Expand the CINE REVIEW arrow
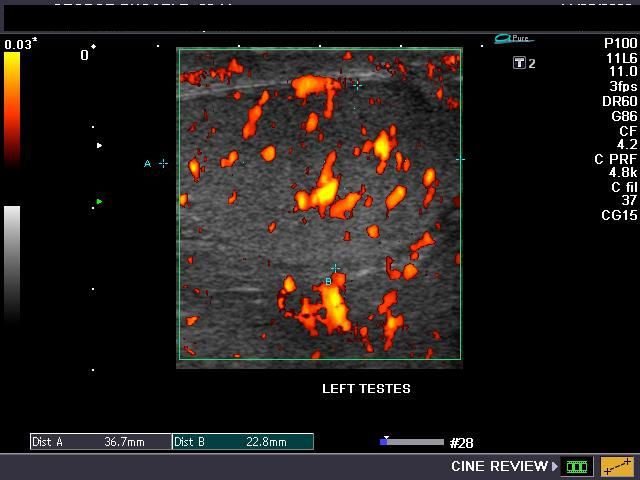This screenshot has width=640, height=480. click(556, 466)
